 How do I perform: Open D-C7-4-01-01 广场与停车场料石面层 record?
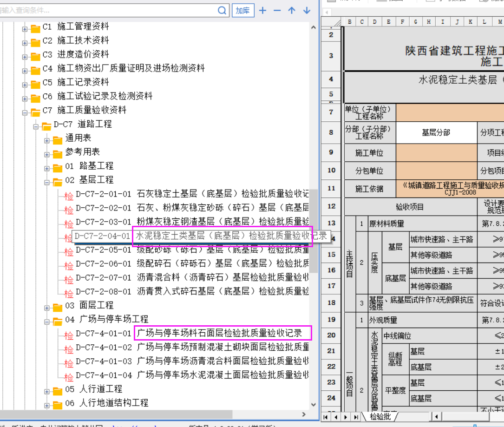[x=220, y=333]
